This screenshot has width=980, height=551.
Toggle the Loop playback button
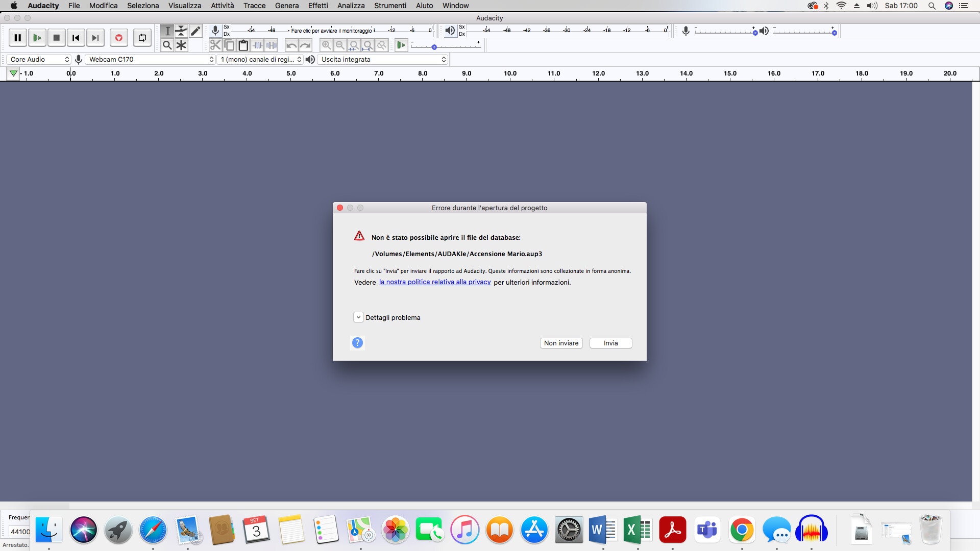142,38
